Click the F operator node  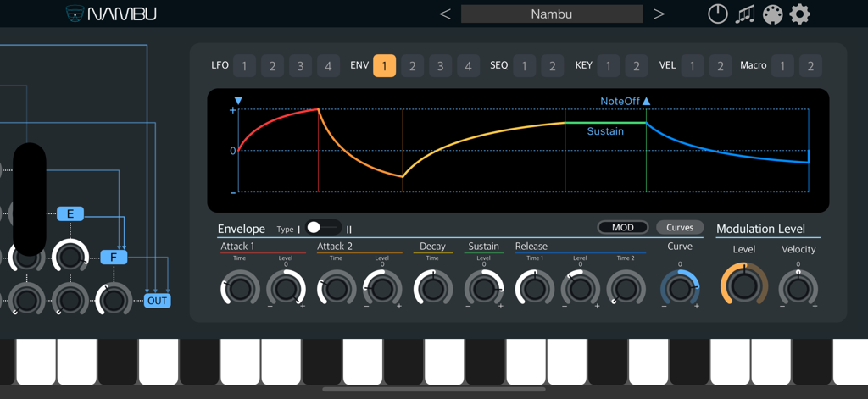(114, 258)
